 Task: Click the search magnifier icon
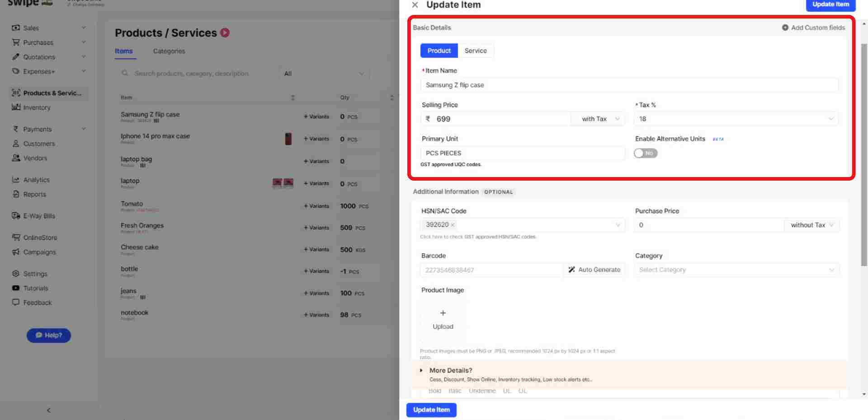coord(125,73)
